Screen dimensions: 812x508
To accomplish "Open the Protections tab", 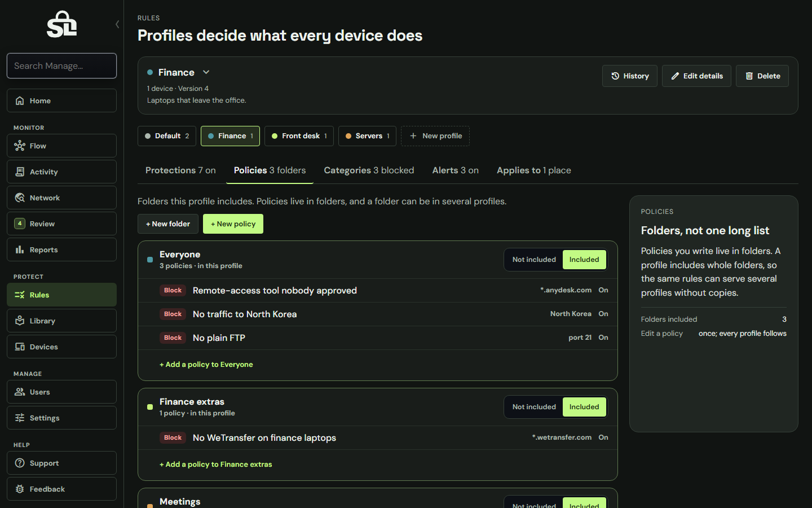I will pos(180,170).
